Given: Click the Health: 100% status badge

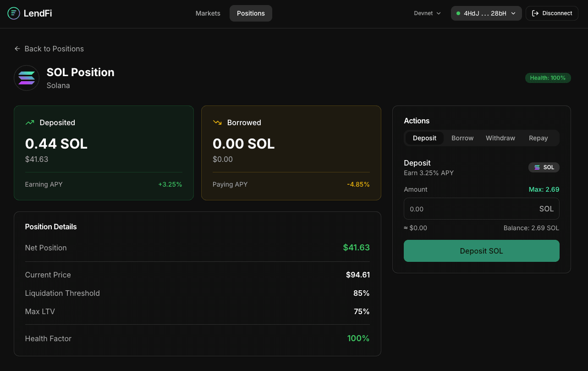Looking at the screenshot, I should click(548, 78).
